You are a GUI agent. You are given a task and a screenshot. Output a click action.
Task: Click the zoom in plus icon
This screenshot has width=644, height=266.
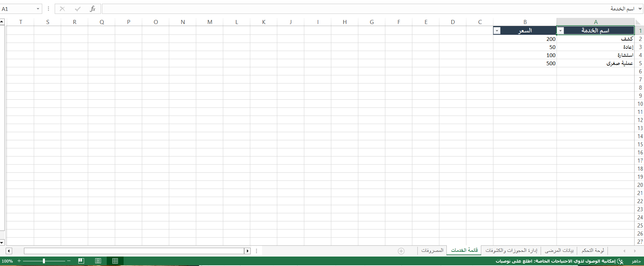(x=19, y=261)
